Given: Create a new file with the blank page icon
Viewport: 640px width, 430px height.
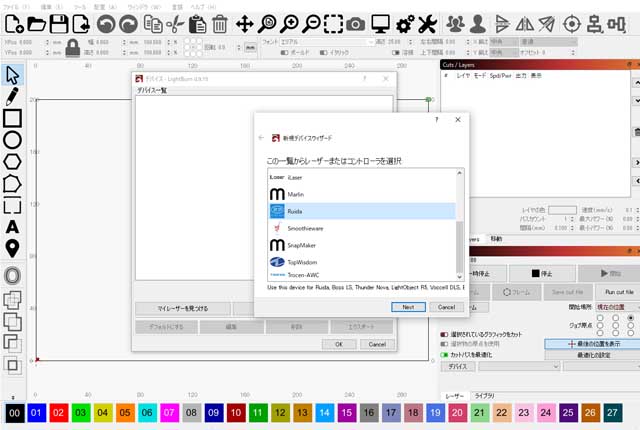Looking at the screenshot, I should click(14, 24).
